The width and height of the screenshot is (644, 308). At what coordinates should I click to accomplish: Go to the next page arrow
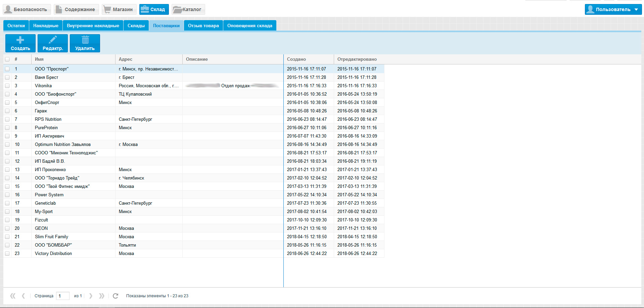coord(91,296)
